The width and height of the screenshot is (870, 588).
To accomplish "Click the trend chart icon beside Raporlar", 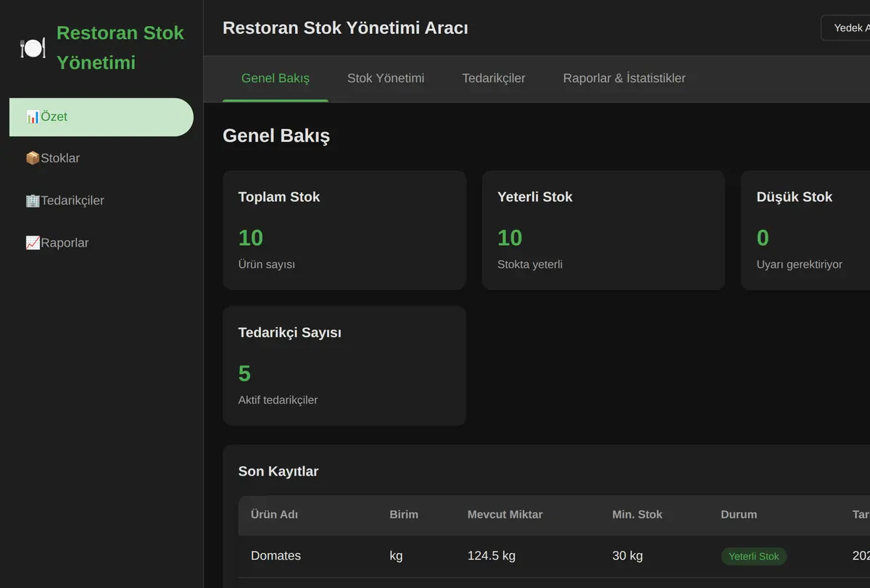I will click(x=33, y=243).
